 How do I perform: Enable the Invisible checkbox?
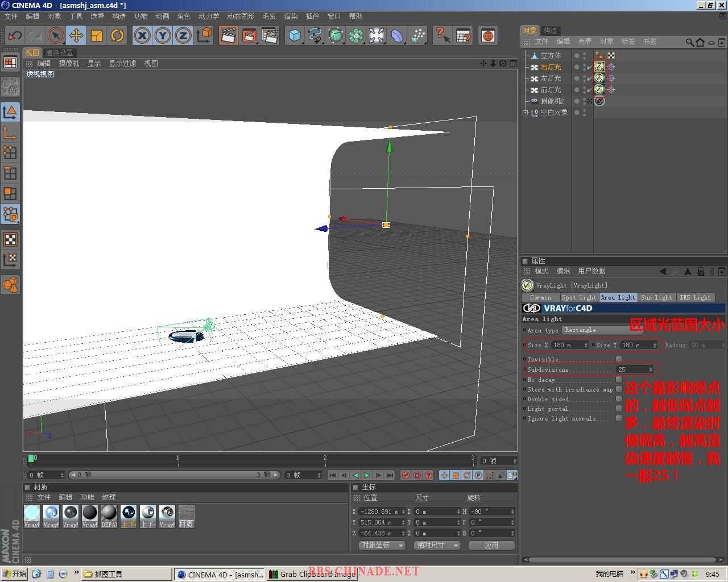pyautogui.click(x=619, y=359)
